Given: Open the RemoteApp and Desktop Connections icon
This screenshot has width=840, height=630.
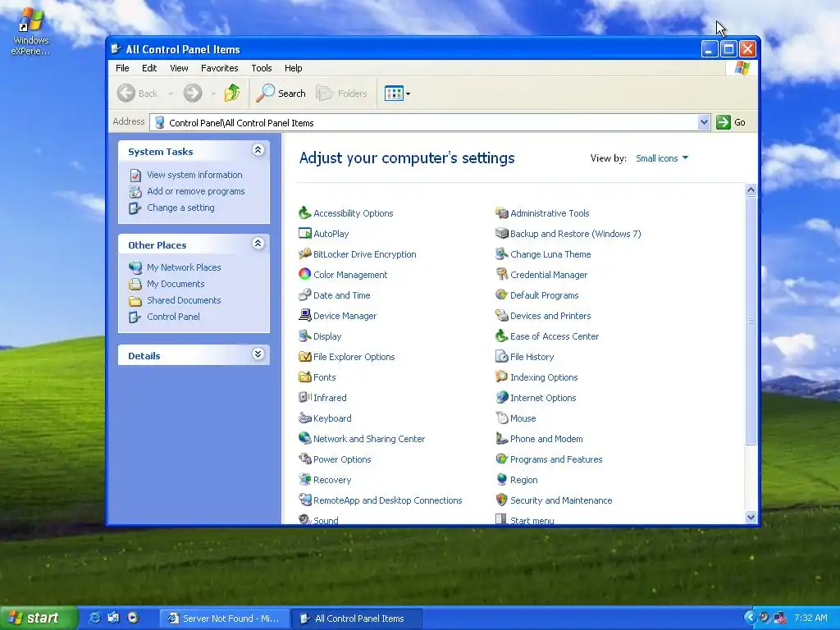Looking at the screenshot, I should pyautogui.click(x=305, y=500).
